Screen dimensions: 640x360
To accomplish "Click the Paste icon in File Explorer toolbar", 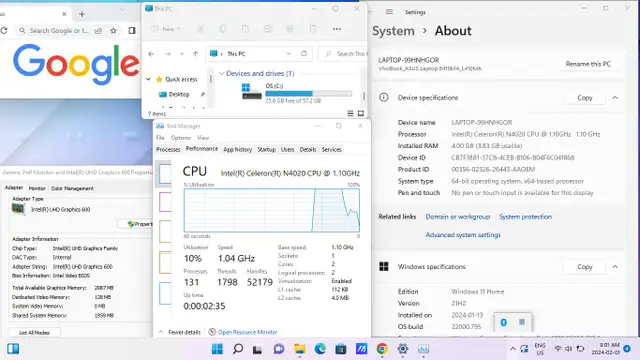I will (245, 29).
